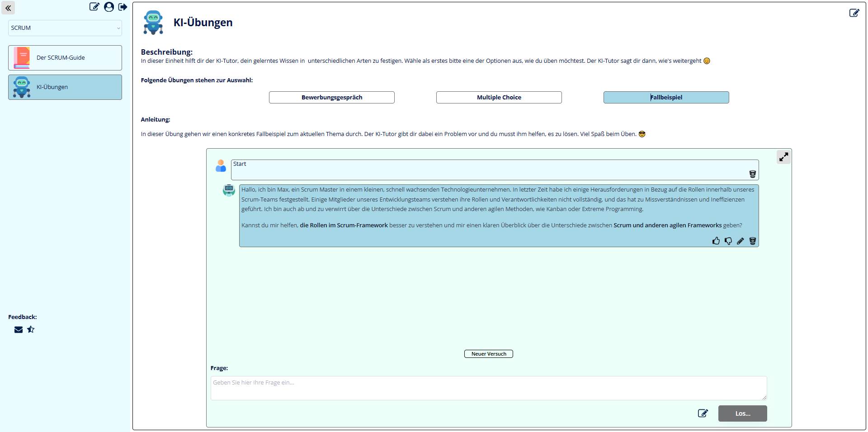Collapse the sidebar with double chevron
The height and width of the screenshot is (432, 868).
(8, 8)
